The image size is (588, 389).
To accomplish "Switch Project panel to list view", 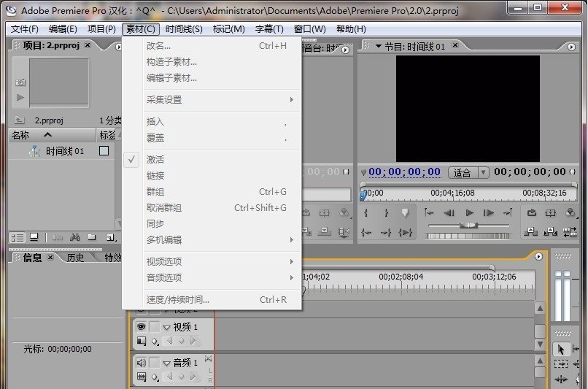I will (x=18, y=237).
